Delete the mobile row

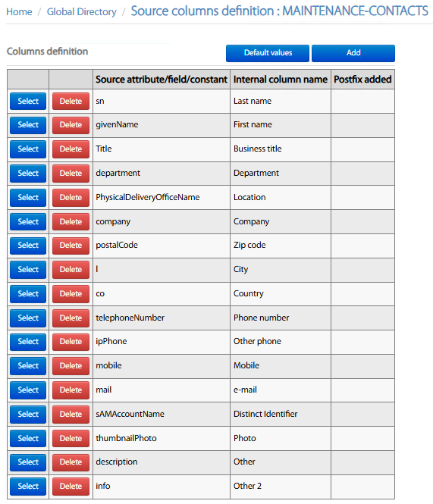(71, 366)
